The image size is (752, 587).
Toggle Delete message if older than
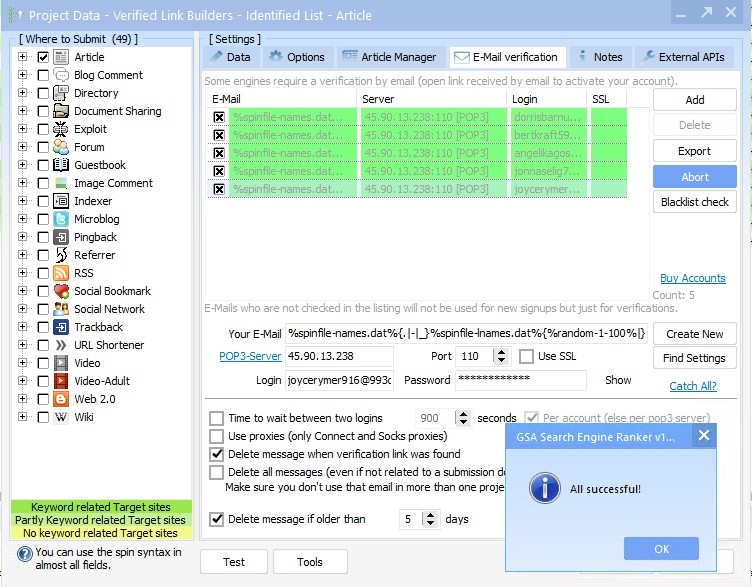(216, 519)
